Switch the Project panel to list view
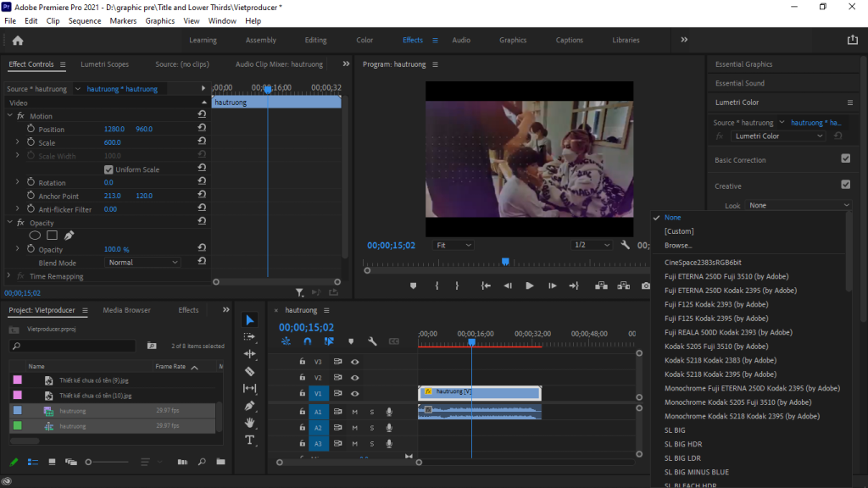Image resolution: width=868 pixels, height=488 pixels. pos(31,462)
